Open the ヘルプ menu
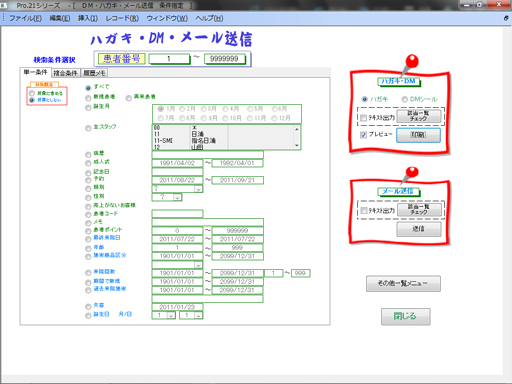The width and height of the screenshot is (512, 384). pos(209,18)
